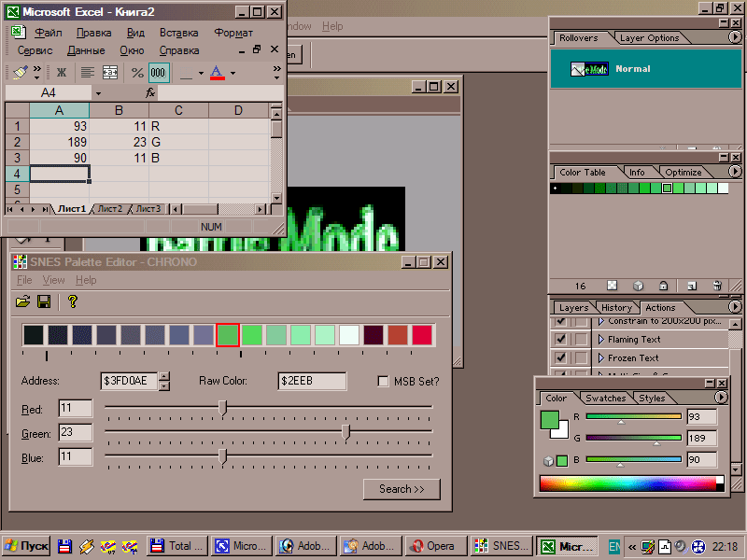Viewport: 747px width, 560px height.
Task: Open the Color Table panel flyout menu arrow
Action: pyautogui.click(x=735, y=171)
